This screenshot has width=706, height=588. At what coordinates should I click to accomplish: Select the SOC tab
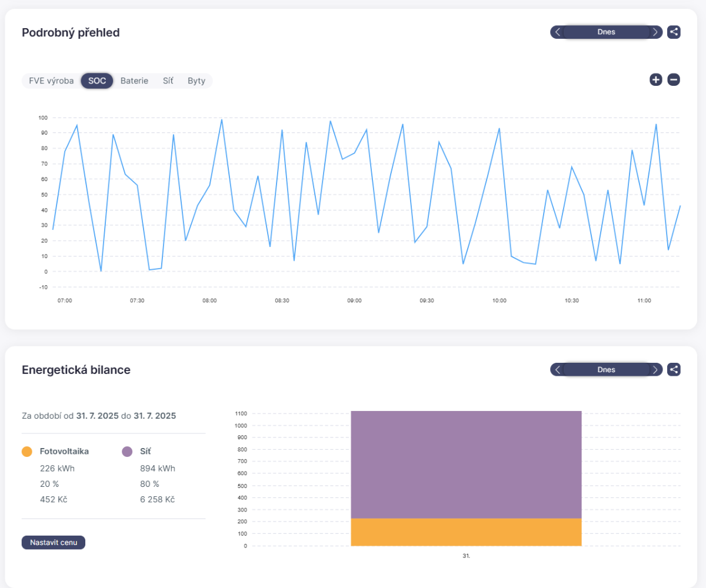[x=97, y=81]
